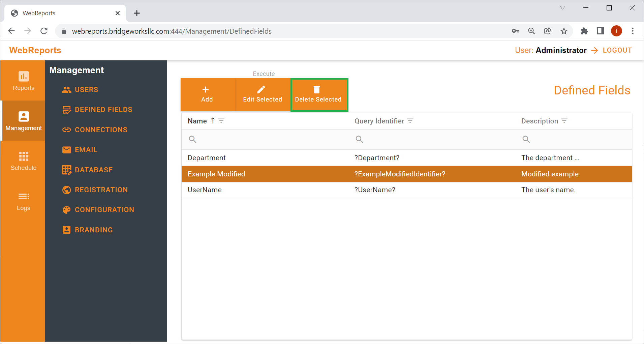Open the Users management page
This screenshot has height=344, width=644.
(x=81, y=90)
